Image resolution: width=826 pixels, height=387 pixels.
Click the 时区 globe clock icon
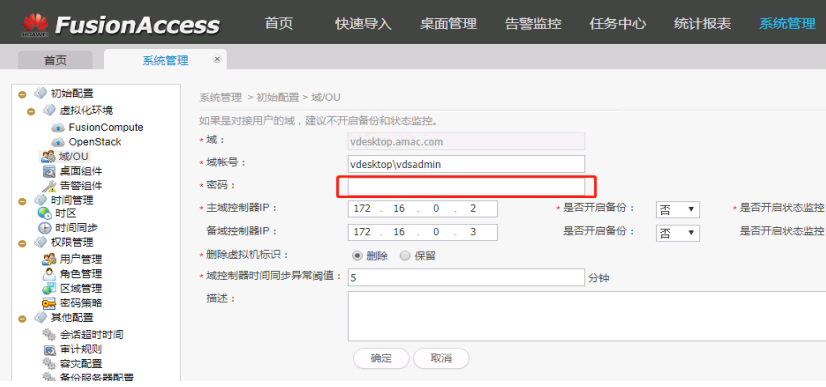click(x=44, y=213)
